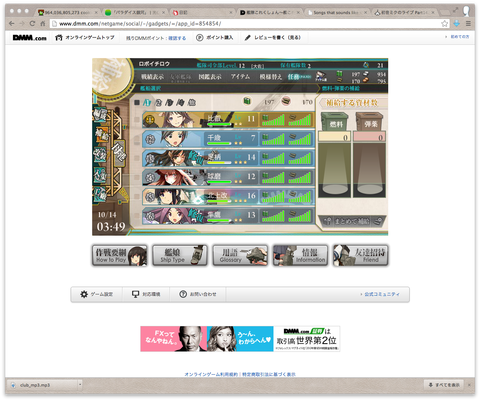The height and width of the screenshot is (401, 480).
Task: Open 戦績表示 in game menu
Action: coord(152,77)
